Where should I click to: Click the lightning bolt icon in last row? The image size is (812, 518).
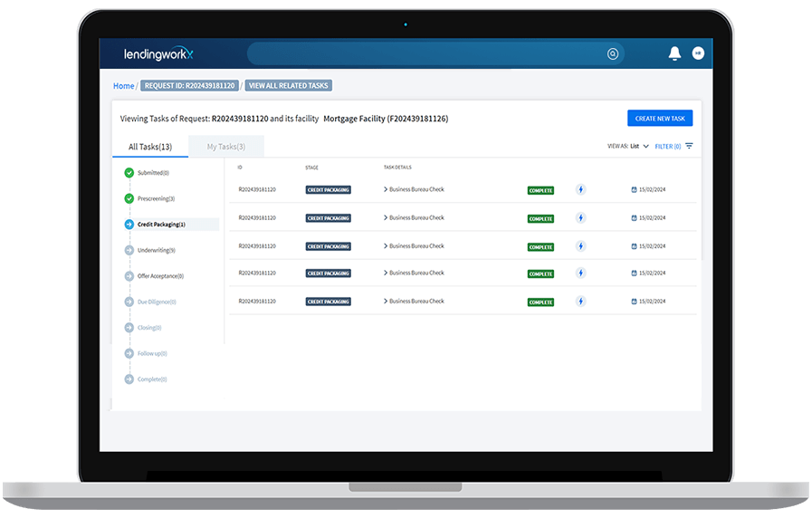tap(581, 302)
